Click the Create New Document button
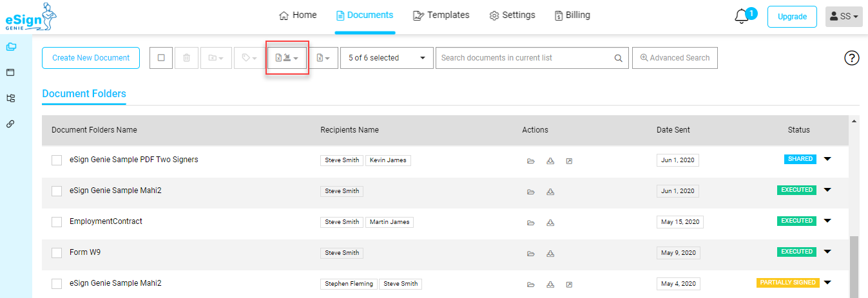 (91, 58)
